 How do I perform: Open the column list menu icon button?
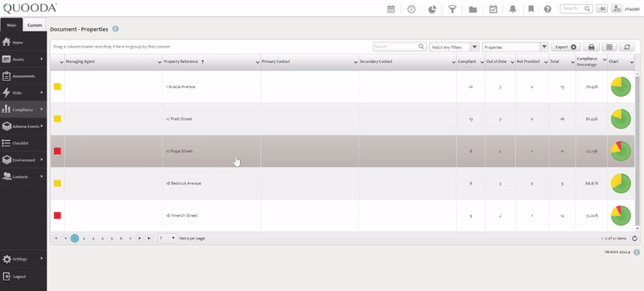pos(609,47)
